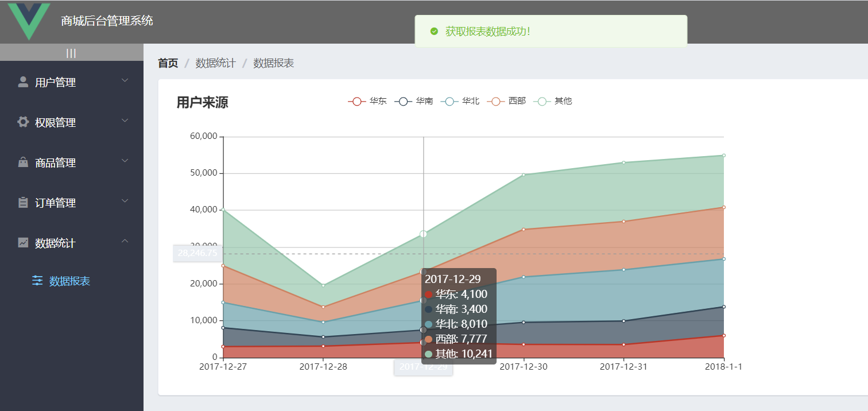
Task: Click the chart icon beside 数据统计
Action: 23,243
